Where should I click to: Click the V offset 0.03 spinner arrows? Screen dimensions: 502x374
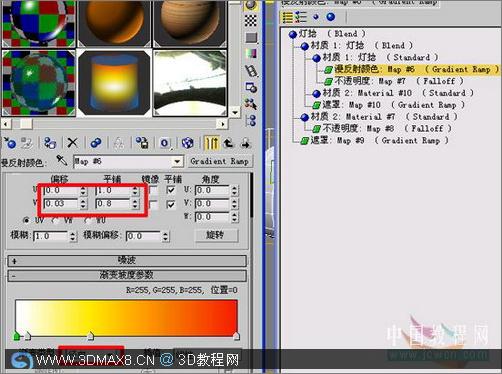(x=83, y=204)
